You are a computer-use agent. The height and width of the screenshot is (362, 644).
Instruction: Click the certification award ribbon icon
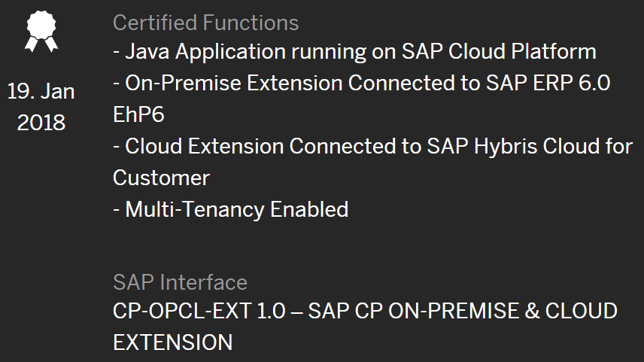click(41, 32)
